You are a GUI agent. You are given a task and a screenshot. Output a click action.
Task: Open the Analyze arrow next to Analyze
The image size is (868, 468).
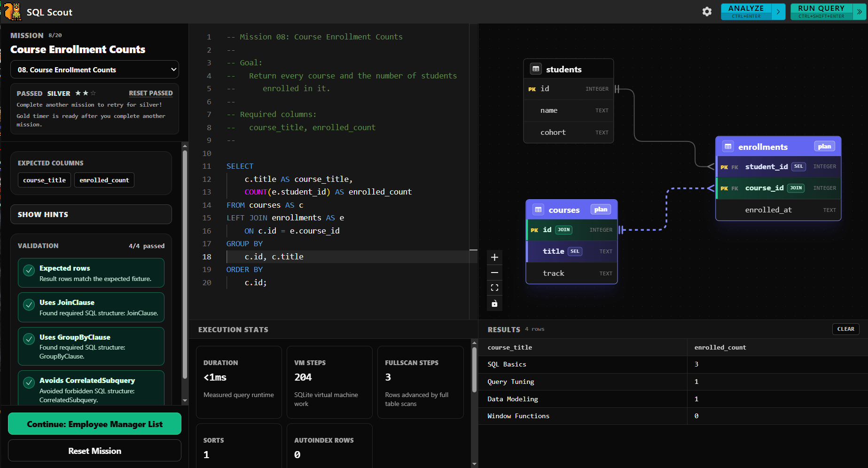[x=778, y=12]
